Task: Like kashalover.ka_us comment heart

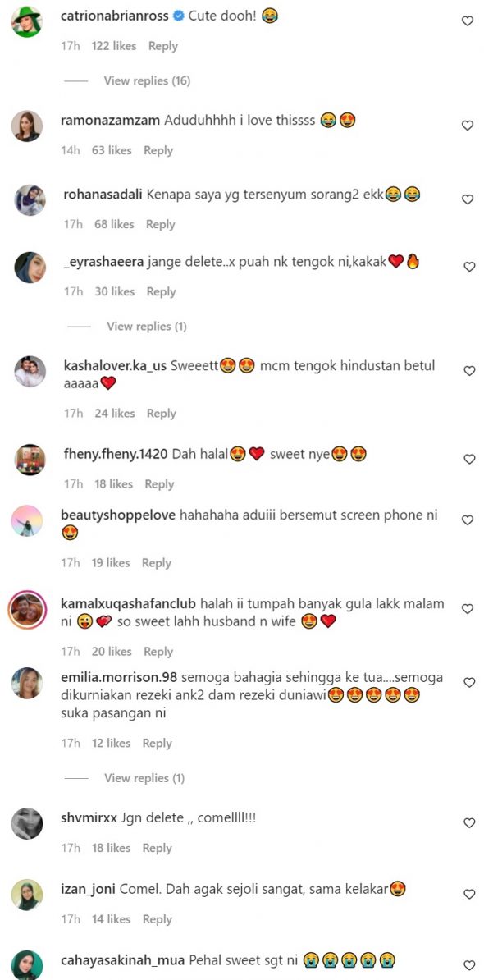Action: pos(469,371)
